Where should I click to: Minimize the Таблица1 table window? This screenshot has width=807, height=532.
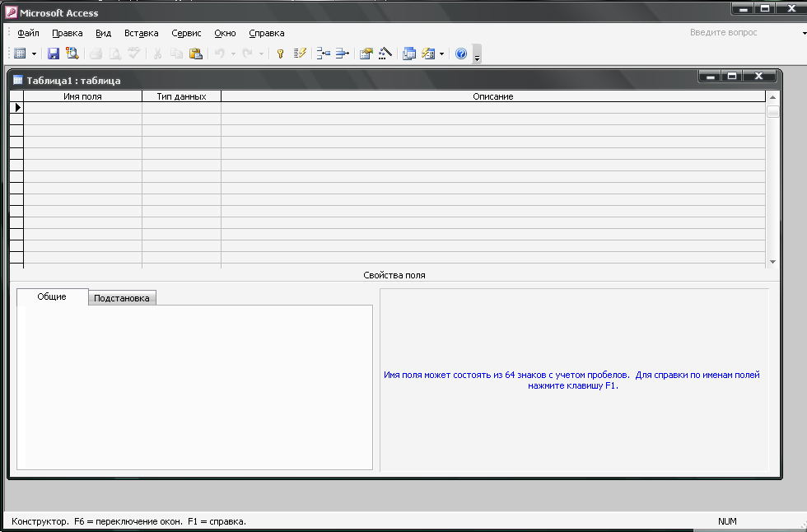point(711,76)
